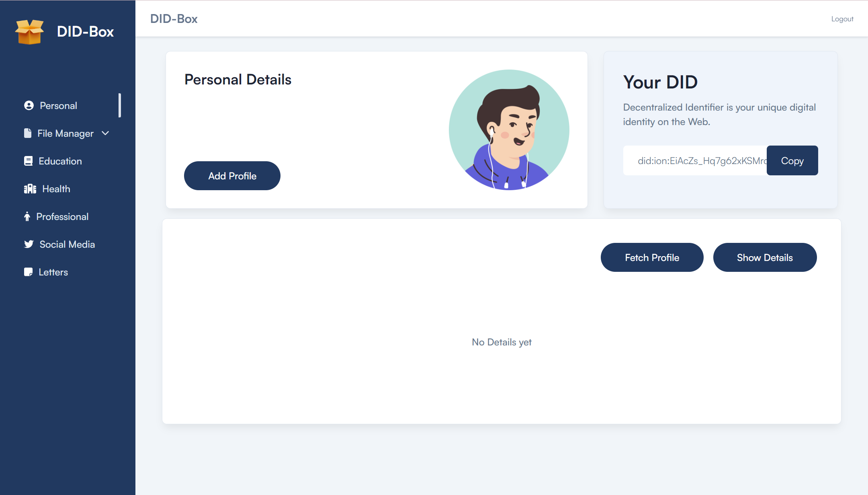This screenshot has width=868, height=495.
Task: Click the Letters sticky-note icon
Action: pos(28,272)
